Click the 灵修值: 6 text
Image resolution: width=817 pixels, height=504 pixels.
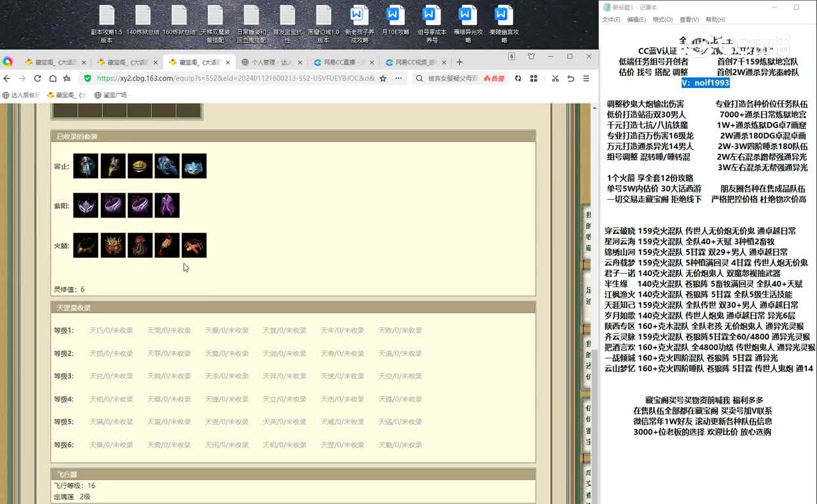(x=69, y=290)
